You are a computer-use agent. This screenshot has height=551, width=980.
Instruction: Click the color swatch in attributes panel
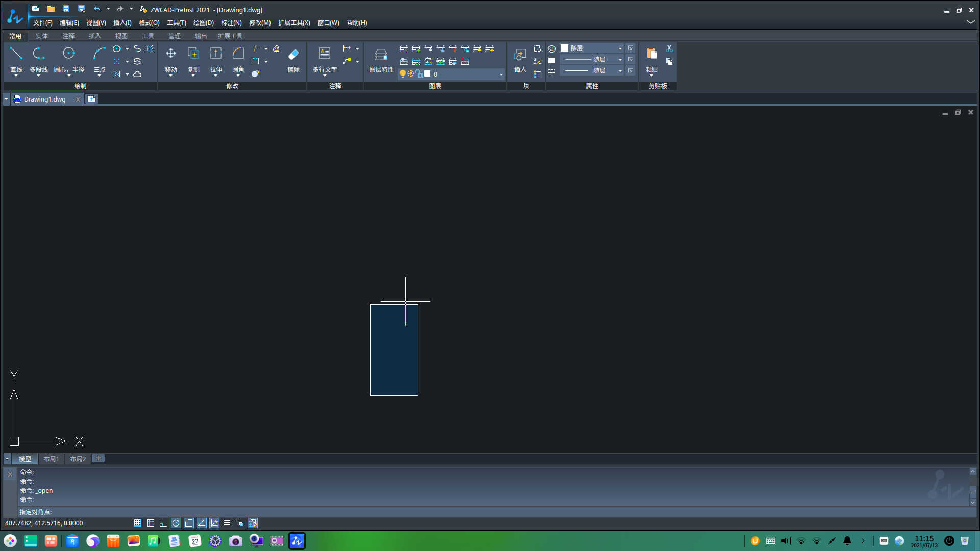(565, 48)
